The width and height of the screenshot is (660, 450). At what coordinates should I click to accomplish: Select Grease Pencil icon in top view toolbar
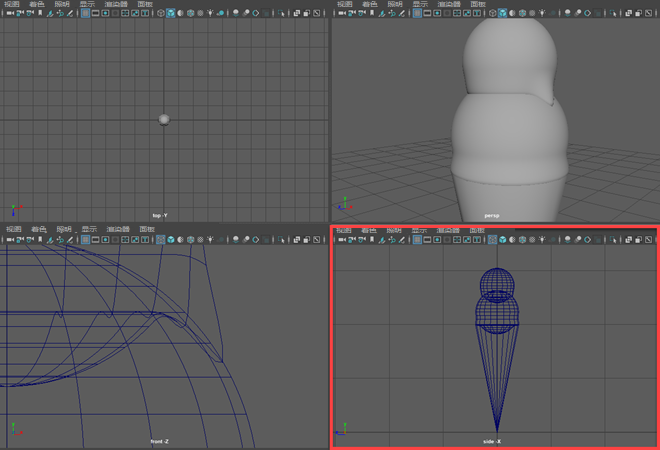[x=70, y=13]
